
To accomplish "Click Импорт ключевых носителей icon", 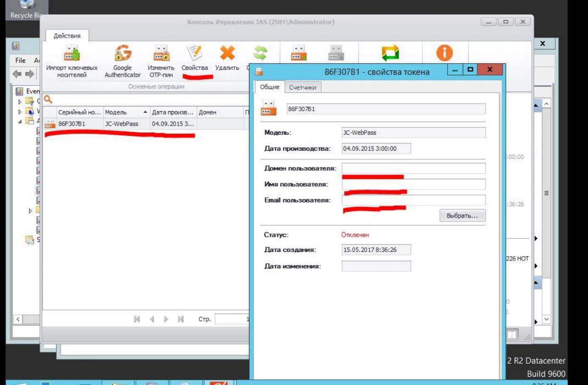I will pyautogui.click(x=72, y=53).
